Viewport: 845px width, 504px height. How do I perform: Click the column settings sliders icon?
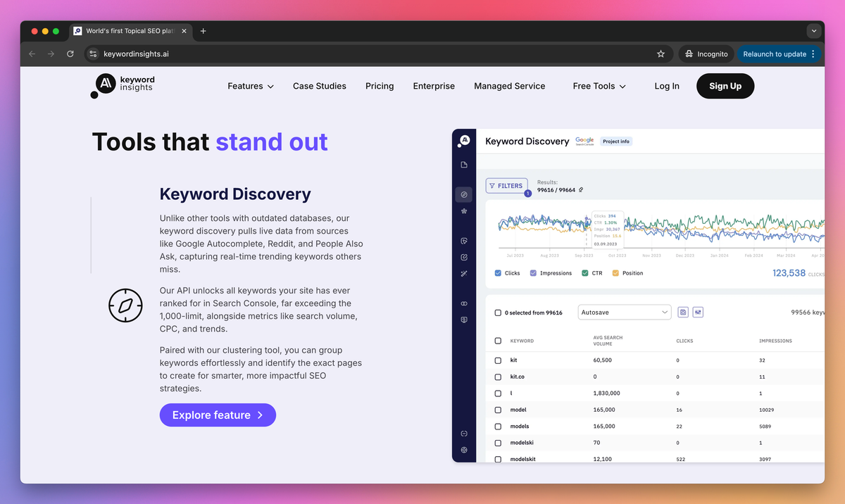coord(699,312)
